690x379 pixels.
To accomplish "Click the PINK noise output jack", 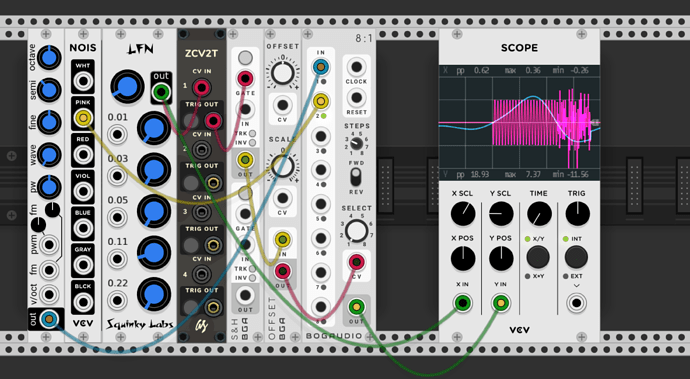I will click(82, 118).
